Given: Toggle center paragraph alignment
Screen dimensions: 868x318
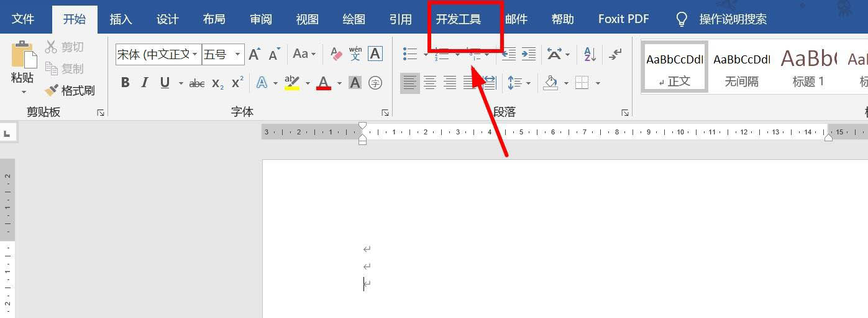Looking at the screenshot, I should 430,83.
